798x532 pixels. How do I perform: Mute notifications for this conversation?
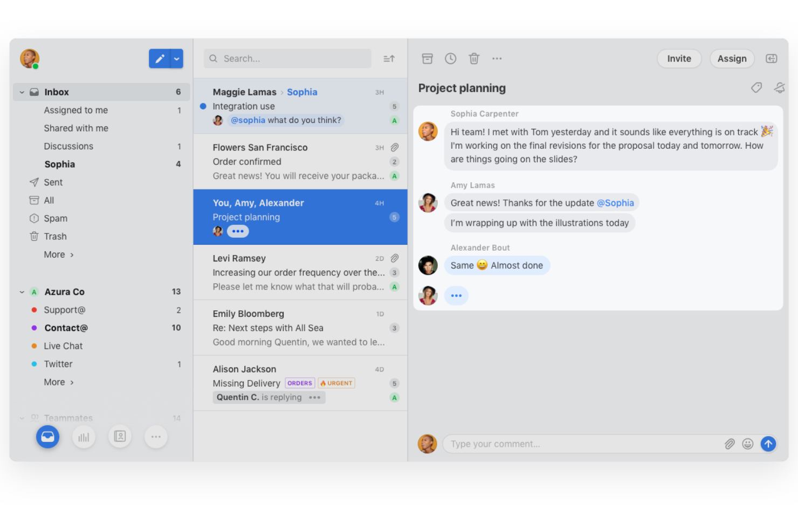click(x=779, y=87)
